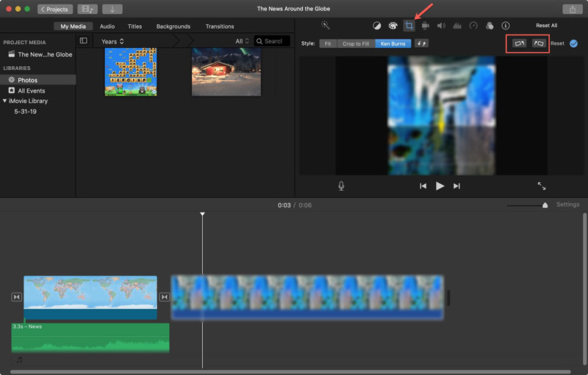Screen dimensions: 588x375
Task: Open the Years grouping dropdown
Action: [112, 41]
